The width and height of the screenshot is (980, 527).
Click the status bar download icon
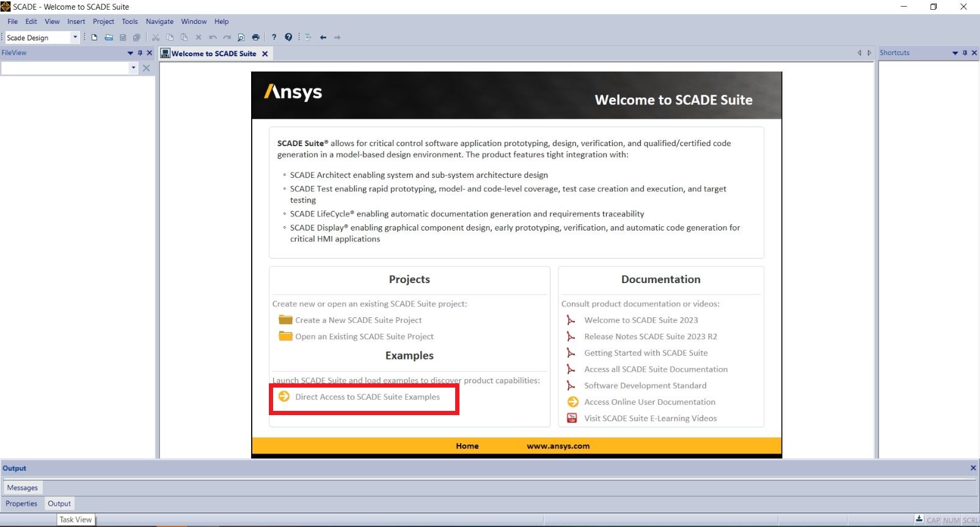[x=919, y=519]
